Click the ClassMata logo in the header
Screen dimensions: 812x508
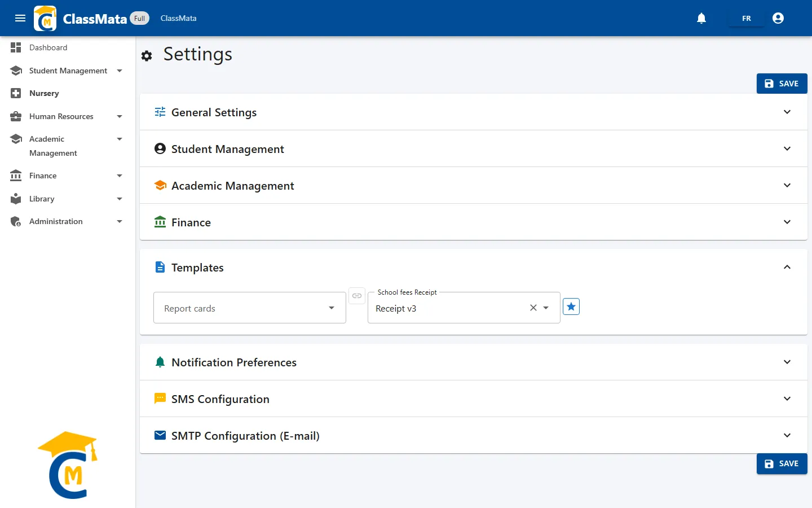[x=45, y=18]
